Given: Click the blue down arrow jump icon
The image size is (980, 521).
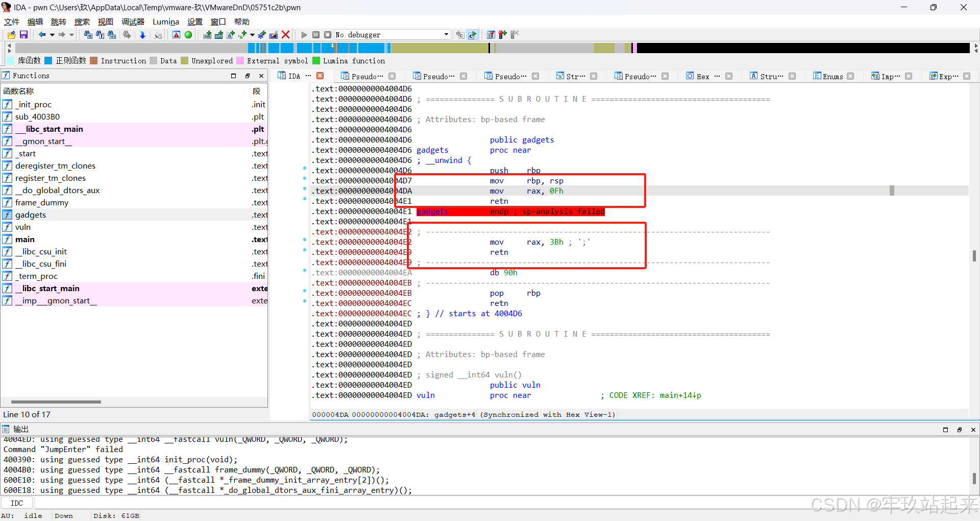Looking at the screenshot, I should tap(142, 35).
